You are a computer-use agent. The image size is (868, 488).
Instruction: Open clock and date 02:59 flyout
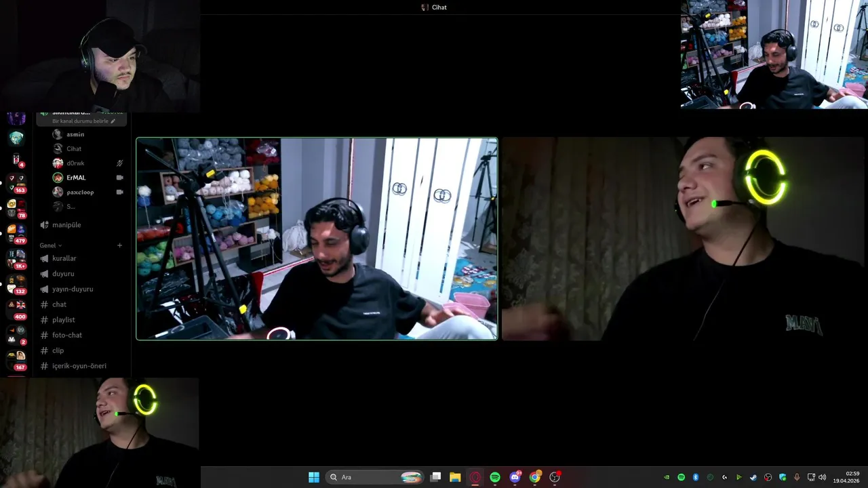coord(848,477)
